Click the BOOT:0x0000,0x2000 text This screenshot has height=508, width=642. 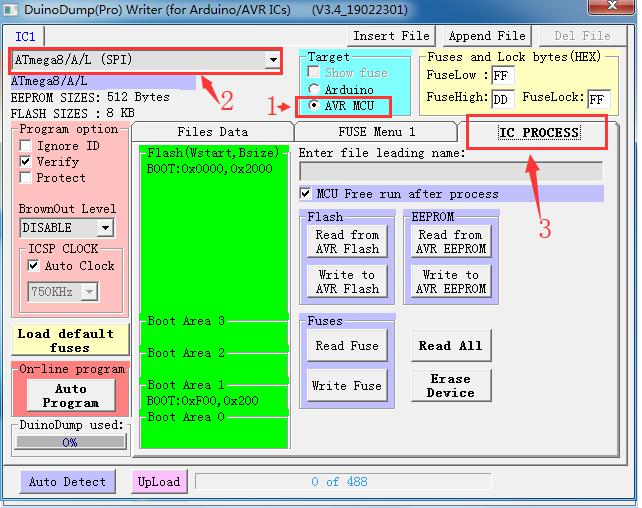click(x=209, y=169)
